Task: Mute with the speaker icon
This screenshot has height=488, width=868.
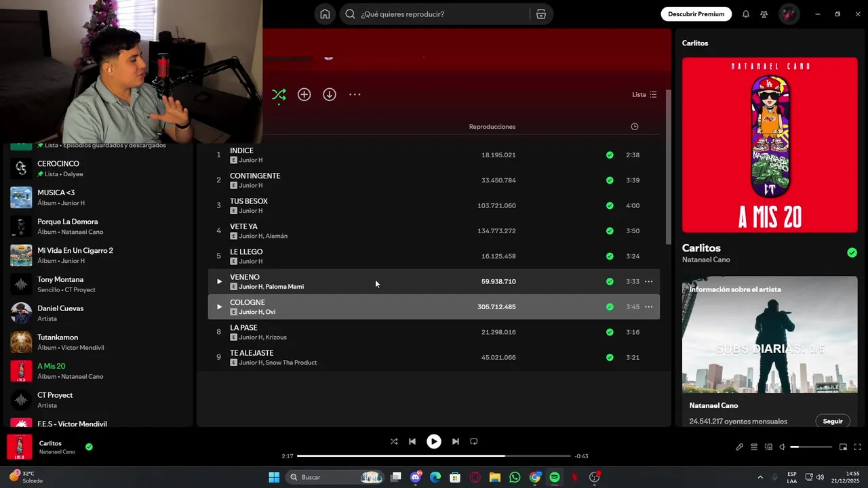Action: coord(782,447)
